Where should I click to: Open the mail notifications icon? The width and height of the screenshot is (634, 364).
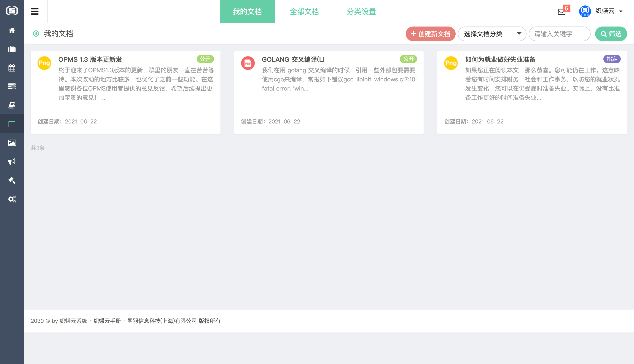pyautogui.click(x=562, y=11)
